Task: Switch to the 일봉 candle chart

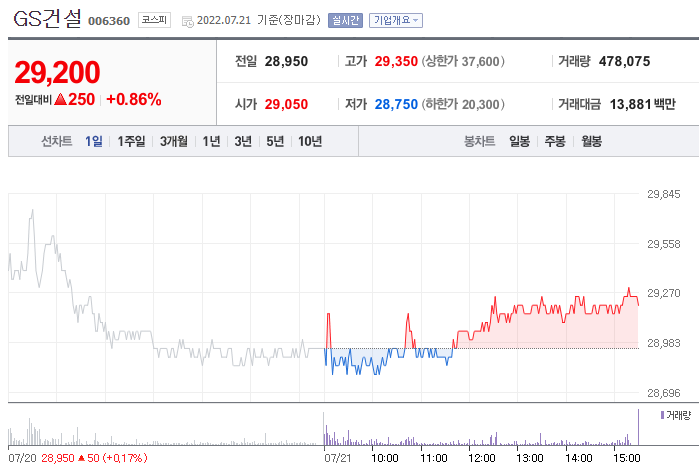Action: 519,141
